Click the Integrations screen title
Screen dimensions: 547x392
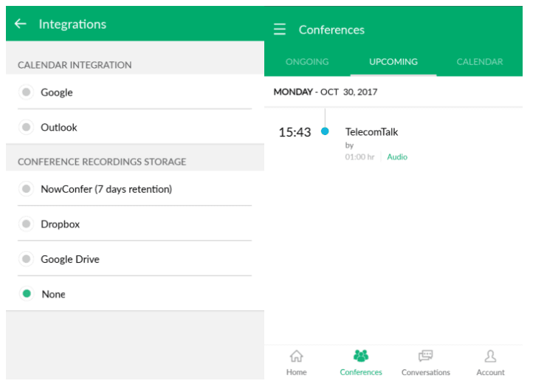(x=72, y=24)
